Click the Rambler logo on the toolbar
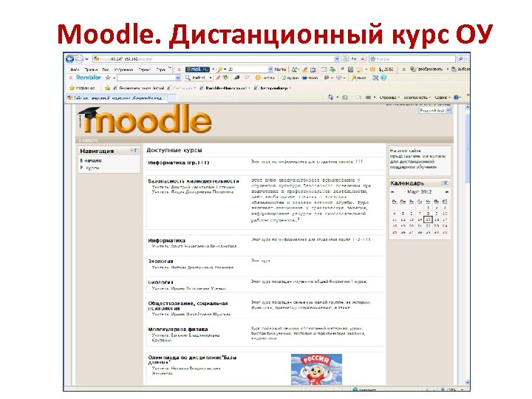 pyautogui.click(x=89, y=78)
